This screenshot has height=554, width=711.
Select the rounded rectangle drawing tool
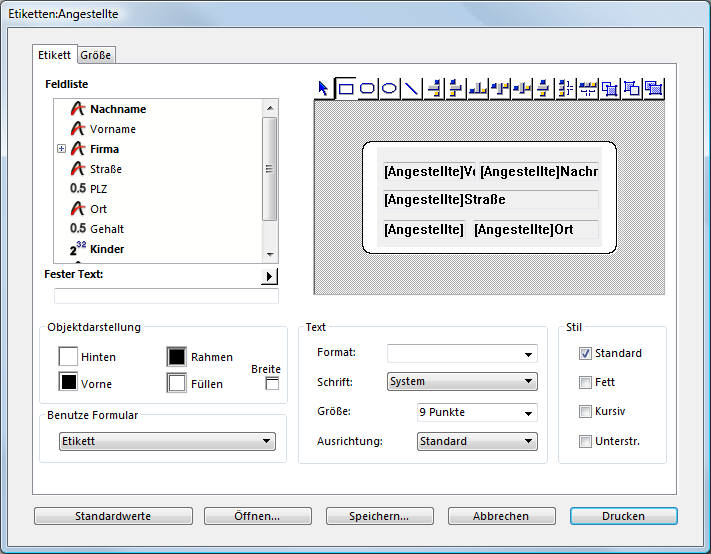coord(367,88)
